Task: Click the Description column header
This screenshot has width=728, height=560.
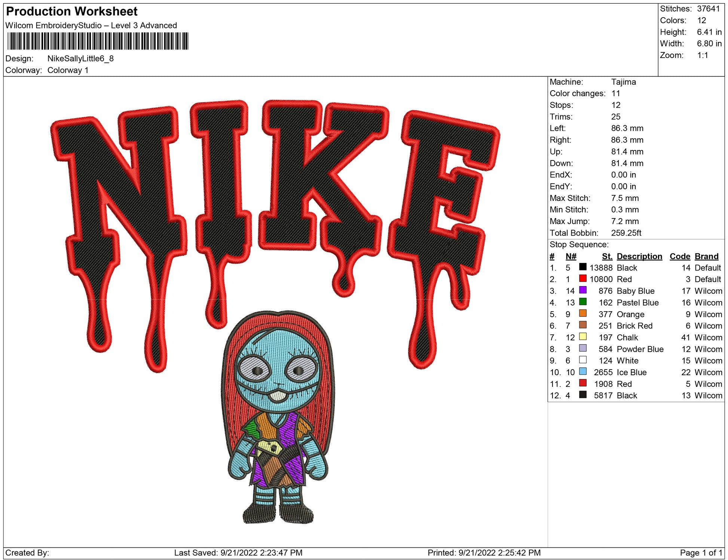Action: coord(639,256)
